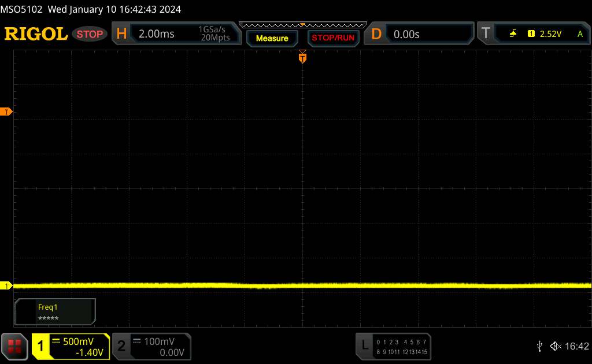Viewport: 592px width, 364px height.
Task: Open the delay D menu
Action: 376,34
